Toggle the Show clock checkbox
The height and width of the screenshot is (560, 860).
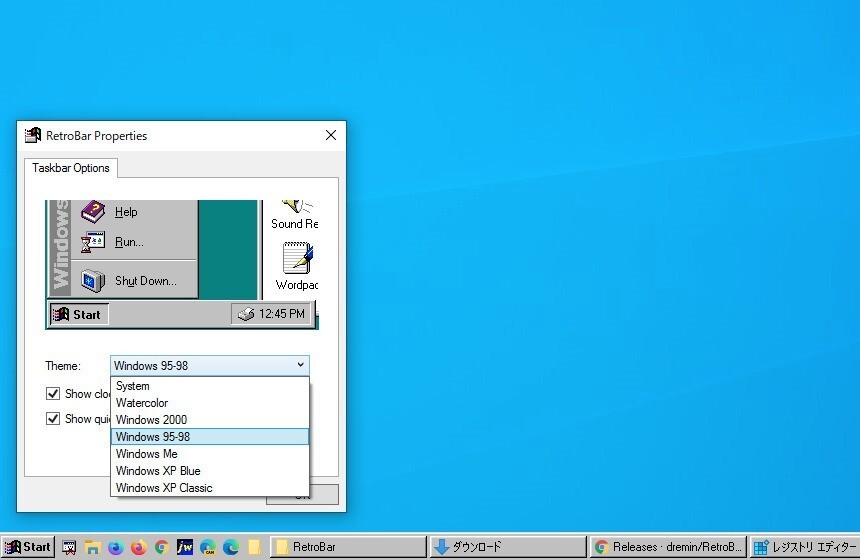[x=54, y=394]
